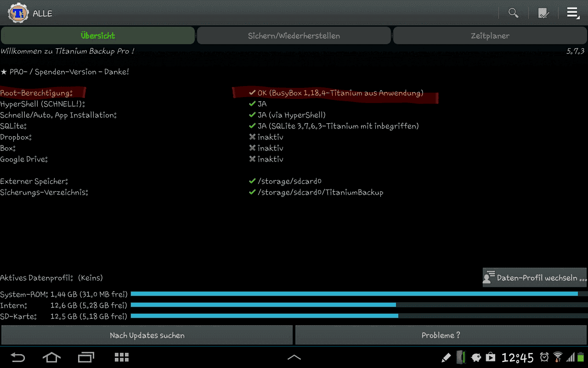Click the Google Drive label
The image size is (588, 368).
pyautogui.click(x=24, y=159)
